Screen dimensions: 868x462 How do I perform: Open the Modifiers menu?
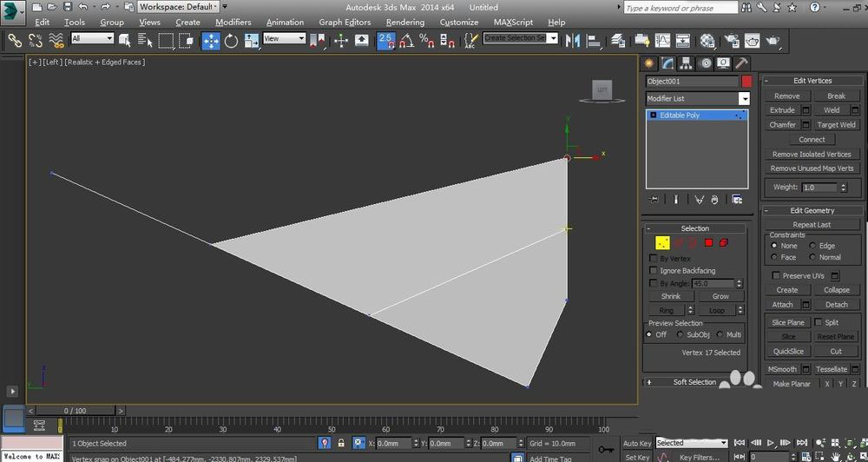(233, 23)
